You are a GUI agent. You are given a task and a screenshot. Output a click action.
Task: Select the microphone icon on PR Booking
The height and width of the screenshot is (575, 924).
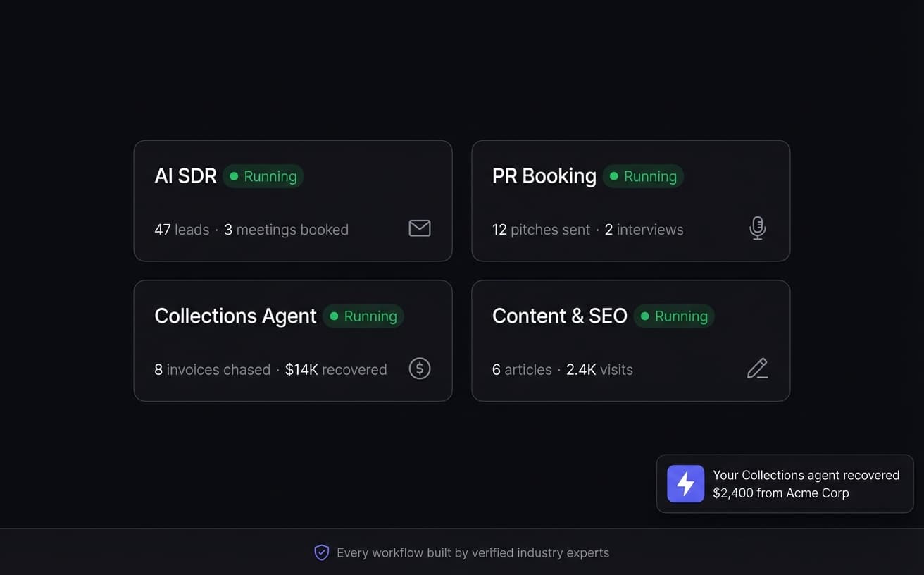pos(757,228)
